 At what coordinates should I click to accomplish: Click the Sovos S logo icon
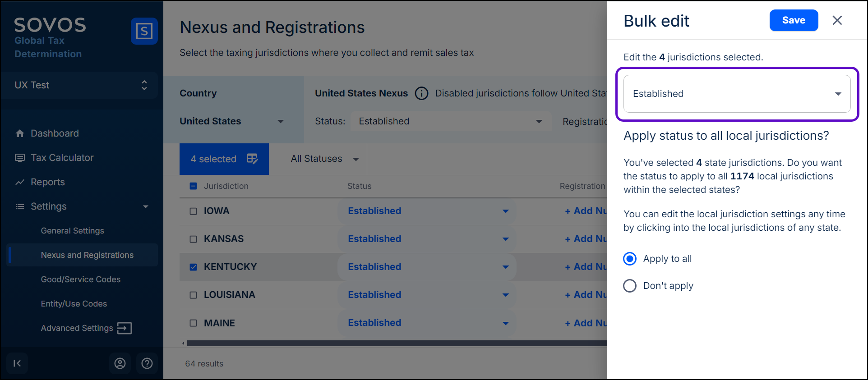144,31
